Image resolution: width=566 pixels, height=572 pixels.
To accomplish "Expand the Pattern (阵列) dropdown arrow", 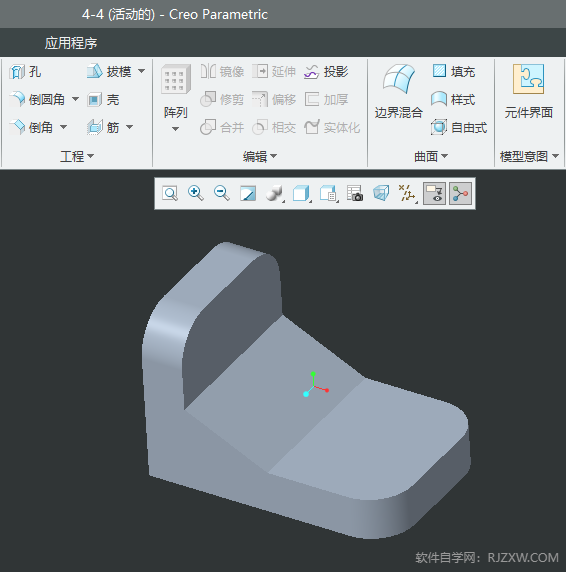I will [x=175, y=129].
